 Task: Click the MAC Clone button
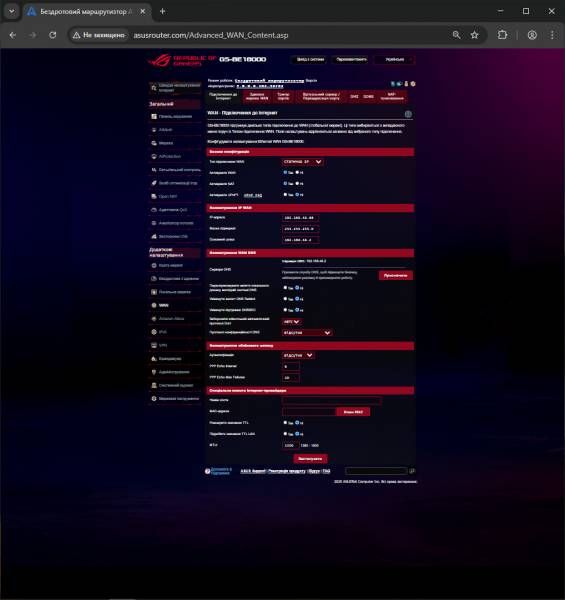[353, 412]
